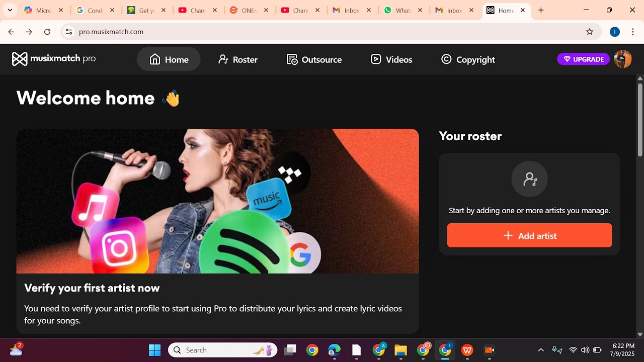Close the WhatsApp tab
Viewport: 644px width, 362px height.
click(x=420, y=10)
